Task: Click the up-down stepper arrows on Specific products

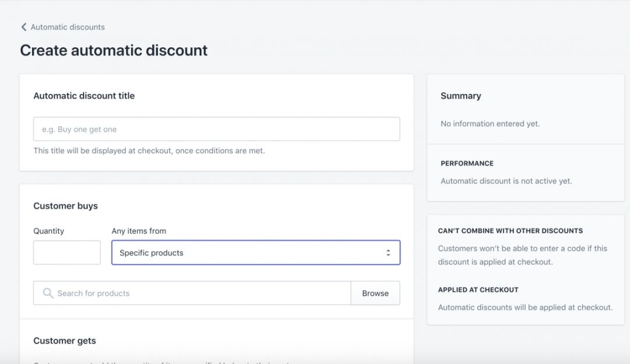Action: [x=389, y=252]
